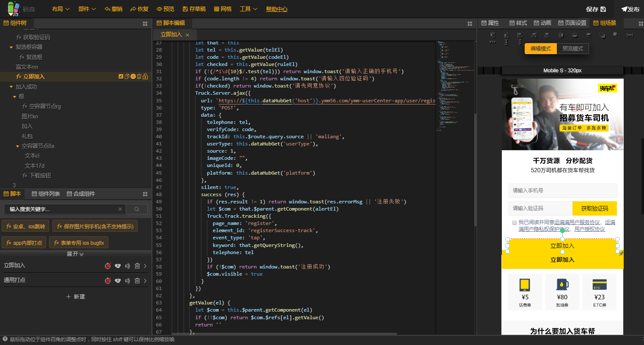The height and width of the screenshot is (345, 644).
Task: Switch to the 样式 tab
Action: 518,23
